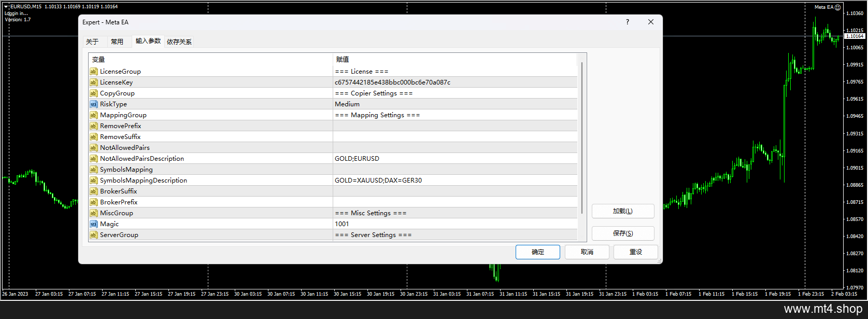
Task: Click the BrokerPrefix row string icon
Action: (x=93, y=202)
